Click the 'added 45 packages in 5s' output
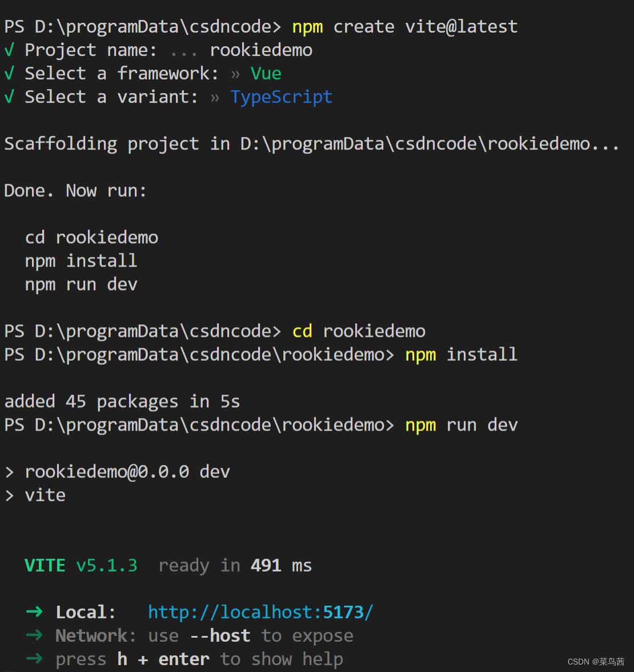Viewport: 634px width, 672px height. pyautogui.click(x=122, y=402)
